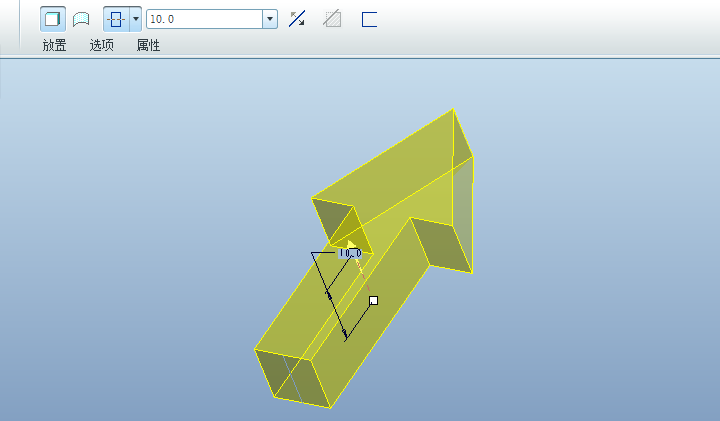Open the 属性 properties panel
Image resolution: width=720 pixels, height=421 pixels.
point(148,45)
